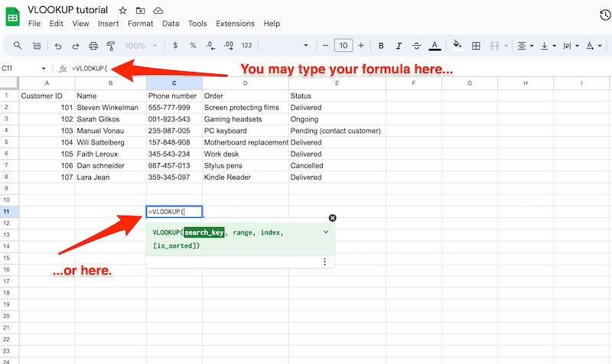This screenshot has height=364, width=612.
Task: Open the text color picker
Action: tap(435, 46)
